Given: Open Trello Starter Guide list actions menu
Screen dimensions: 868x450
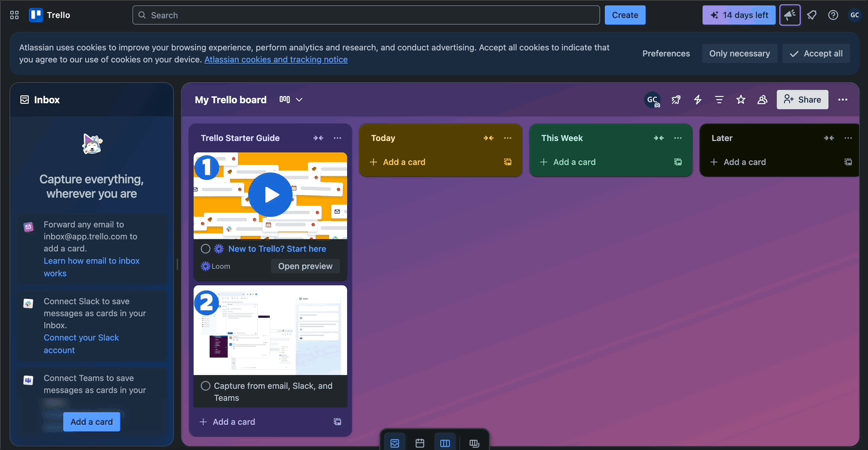Looking at the screenshot, I should tap(337, 138).
